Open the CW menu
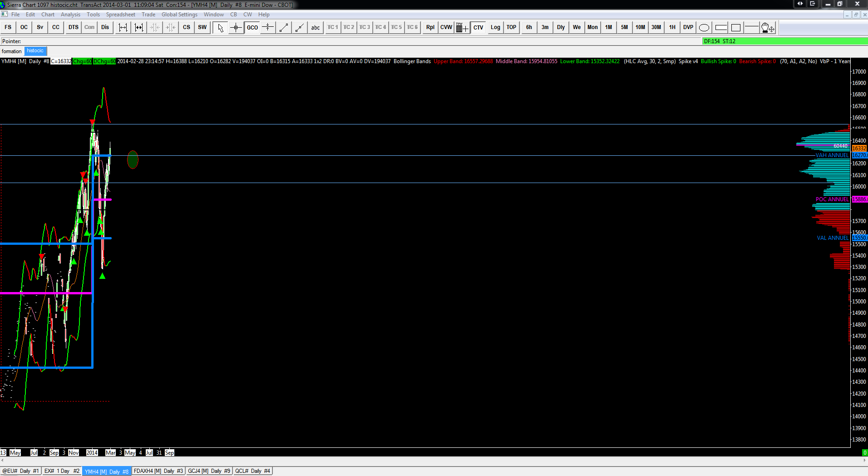Viewport: 868px width, 476px height. pos(248,15)
